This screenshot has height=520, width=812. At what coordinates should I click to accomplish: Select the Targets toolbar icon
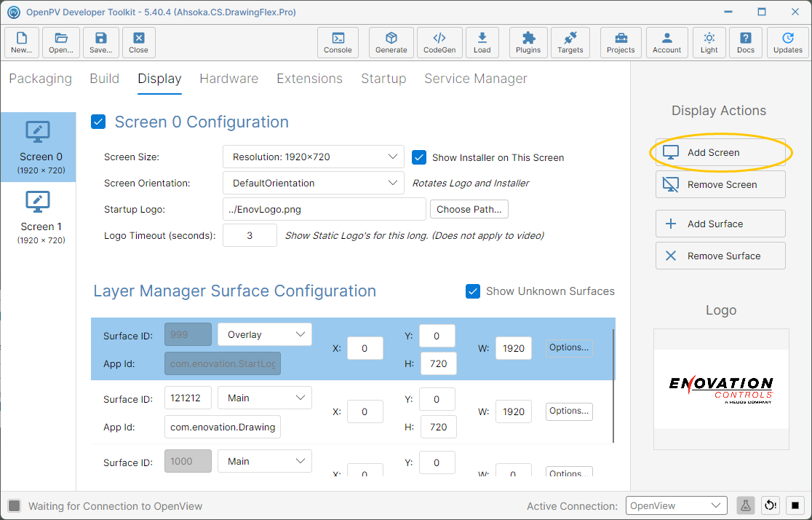point(570,42)
